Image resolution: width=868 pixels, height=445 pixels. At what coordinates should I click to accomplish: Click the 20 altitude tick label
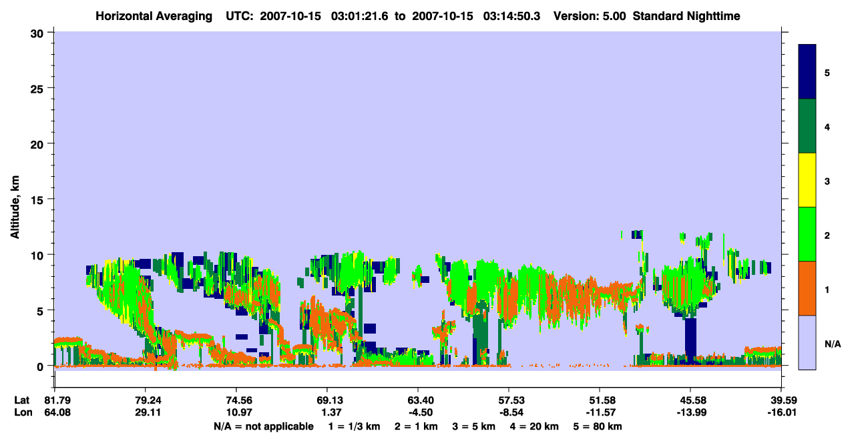tap(38, 143)
